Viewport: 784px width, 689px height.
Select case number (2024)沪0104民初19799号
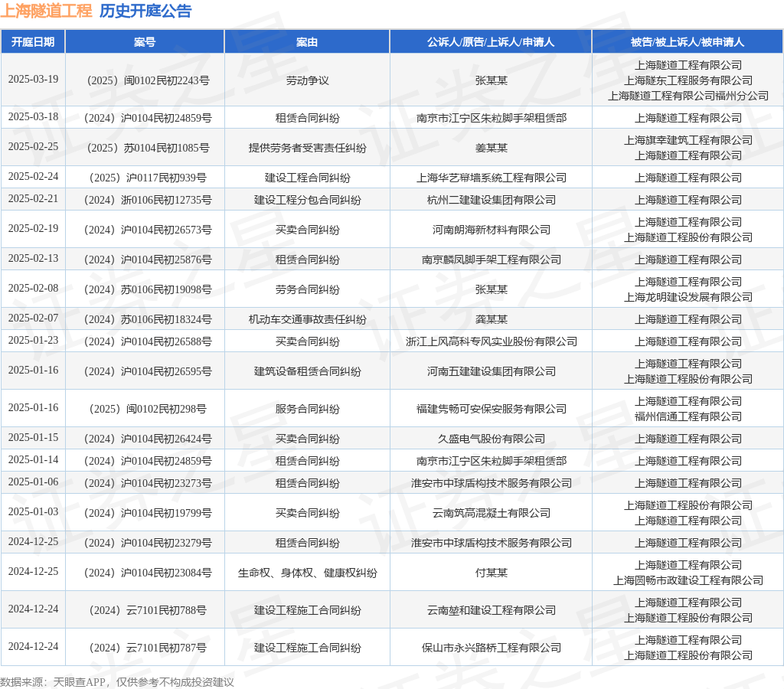(148, 513)
